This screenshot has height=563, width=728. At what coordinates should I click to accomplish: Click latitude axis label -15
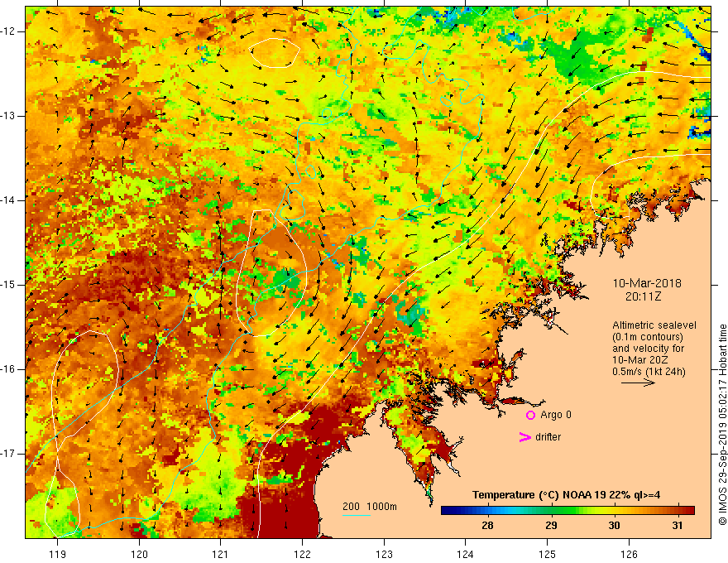pyautogui.click(x=10, y=285)
